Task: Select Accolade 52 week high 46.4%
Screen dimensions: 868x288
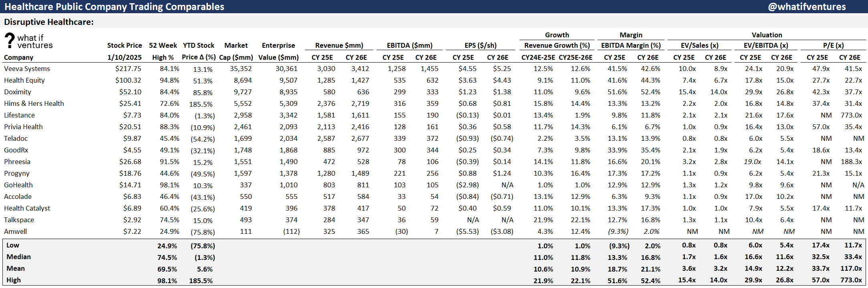Action: tap(169, 197)
